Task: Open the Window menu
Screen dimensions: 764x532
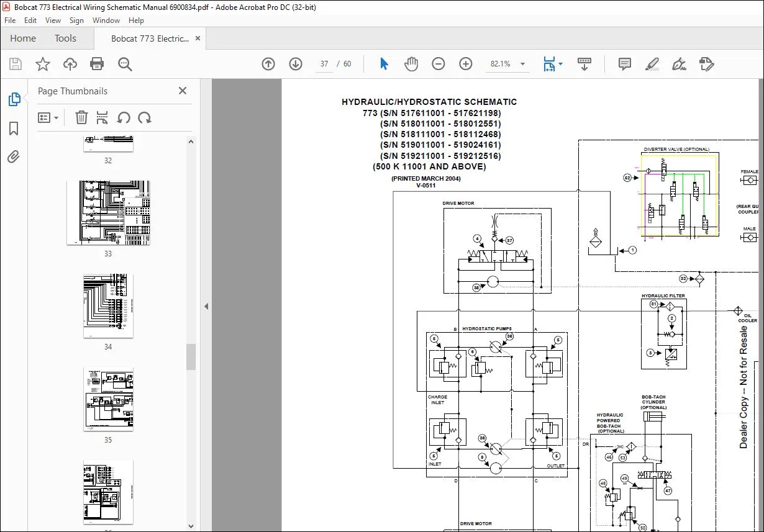Action: pyautogui.click(x=106, y=20)
